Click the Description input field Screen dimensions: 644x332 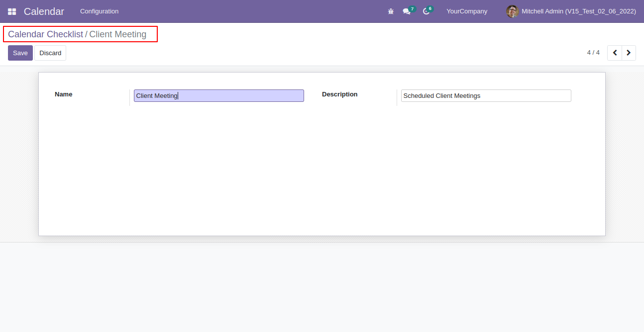[486, 96]
